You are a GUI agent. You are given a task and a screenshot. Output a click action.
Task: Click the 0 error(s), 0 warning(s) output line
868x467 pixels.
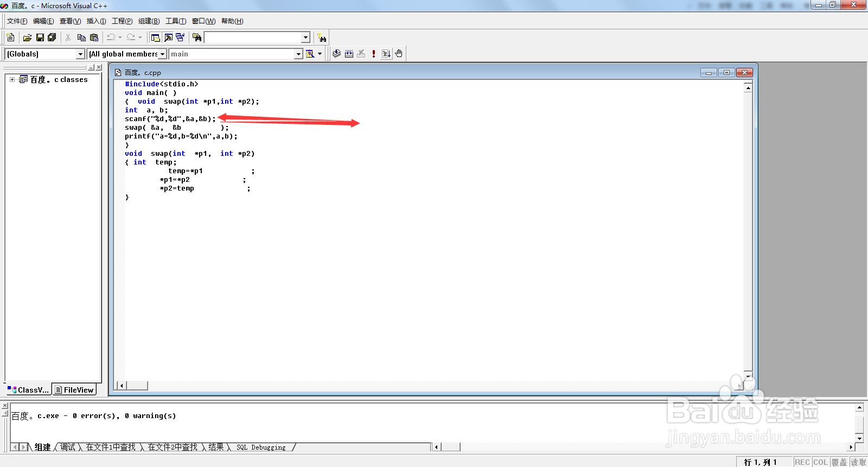(94, 416)
